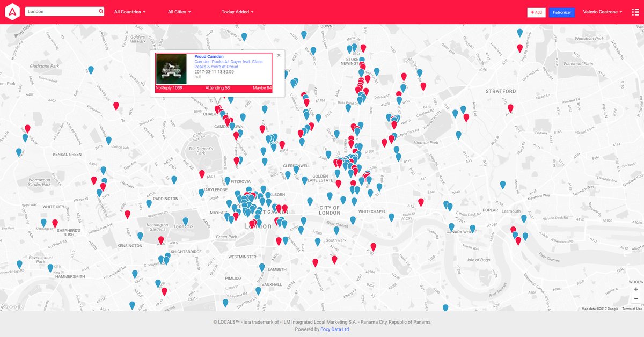This screenshot has height=337, width=644.
Task: Open the Camden Rocks All-Dayer event link
Action: point(229,64)
